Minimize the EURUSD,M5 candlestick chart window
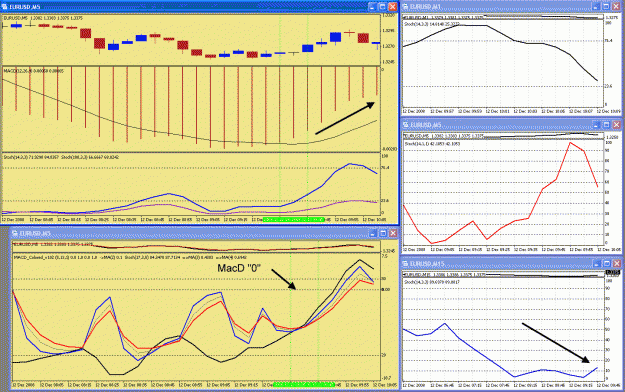The width and height of the screenshot is (625, 392). (372, 7)
